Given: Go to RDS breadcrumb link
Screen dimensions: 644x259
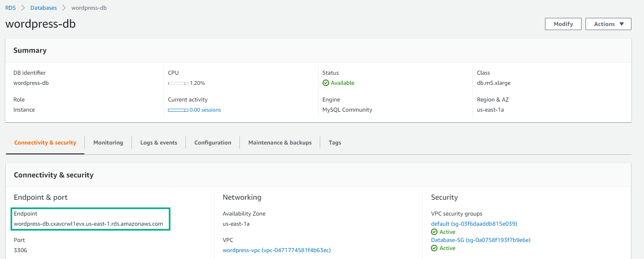Looking at the screenshot, I should click(x=11, y=8).
